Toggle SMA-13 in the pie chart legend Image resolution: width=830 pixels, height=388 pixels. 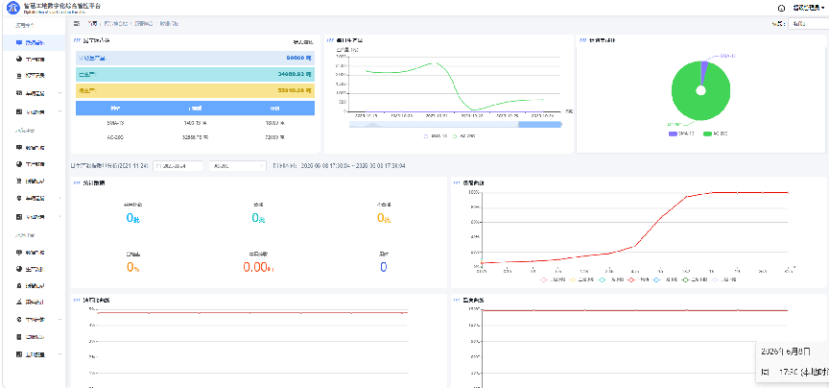tap(682, 134)
